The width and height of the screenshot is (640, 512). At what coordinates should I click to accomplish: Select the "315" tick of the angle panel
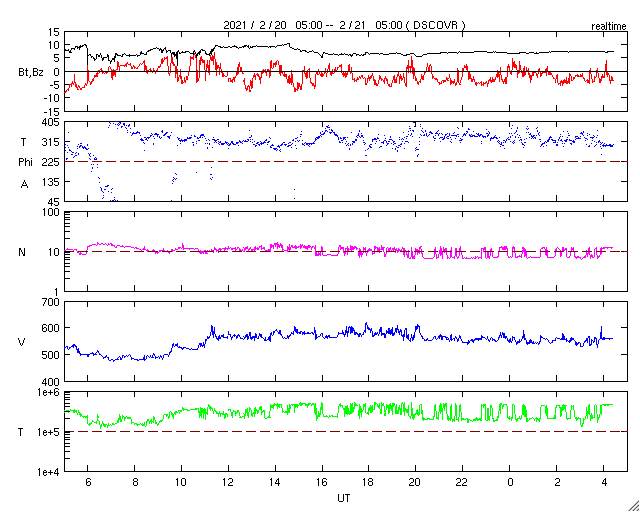tap(50, 142)
